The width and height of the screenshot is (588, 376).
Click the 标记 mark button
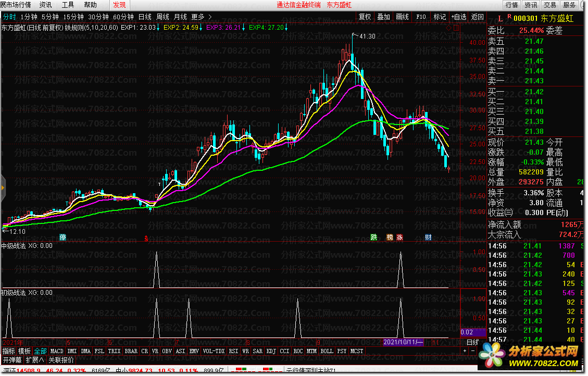click(440, 17)
